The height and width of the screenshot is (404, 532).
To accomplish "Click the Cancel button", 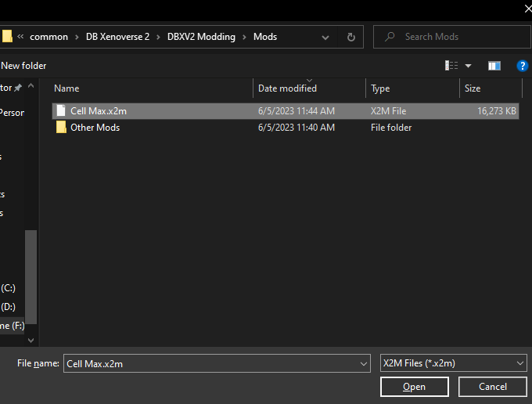I will coord(492,387).
